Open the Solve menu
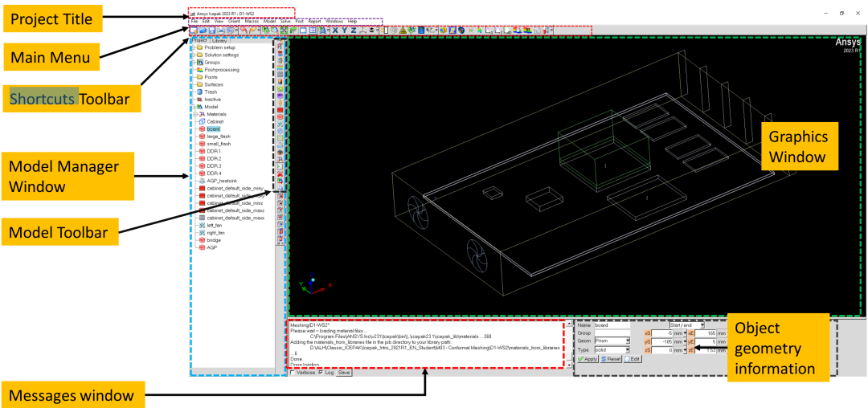The image size is (868, 408). point(285,21)
